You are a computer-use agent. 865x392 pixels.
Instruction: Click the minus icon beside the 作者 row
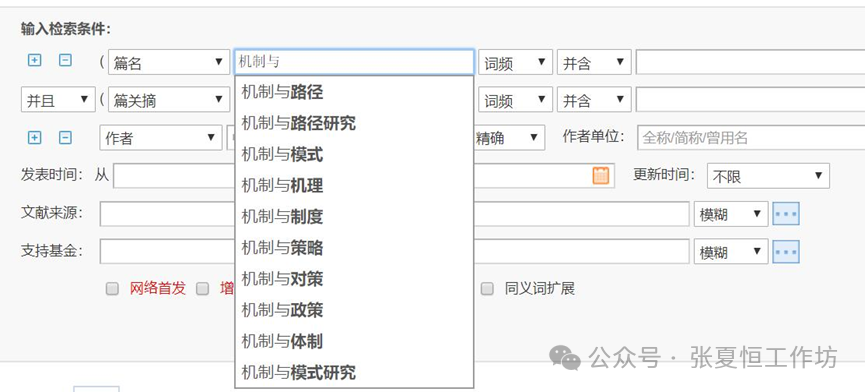coord(65,137)
